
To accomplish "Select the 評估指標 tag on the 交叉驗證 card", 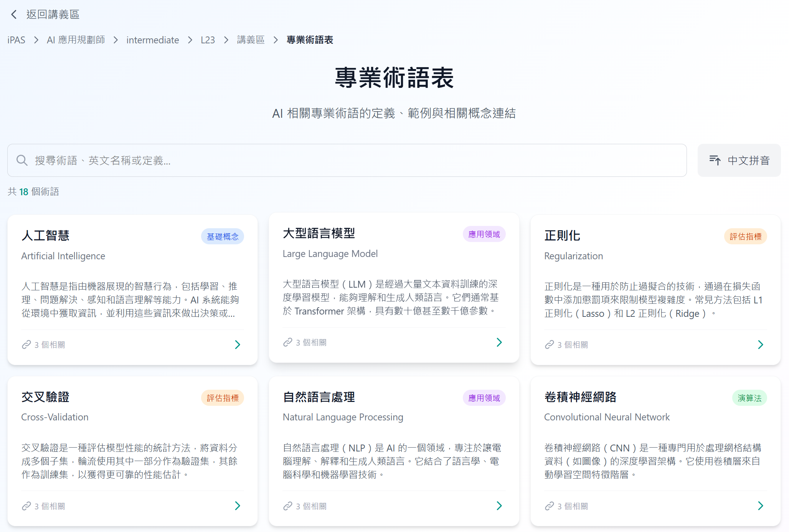I will coord(223,398).
